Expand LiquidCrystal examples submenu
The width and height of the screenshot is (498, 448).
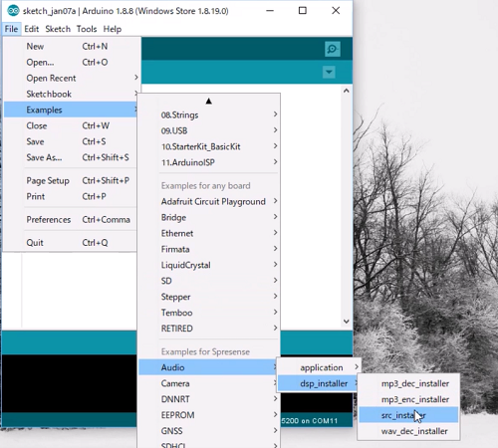pyautogui.click(x=209, y=265)
